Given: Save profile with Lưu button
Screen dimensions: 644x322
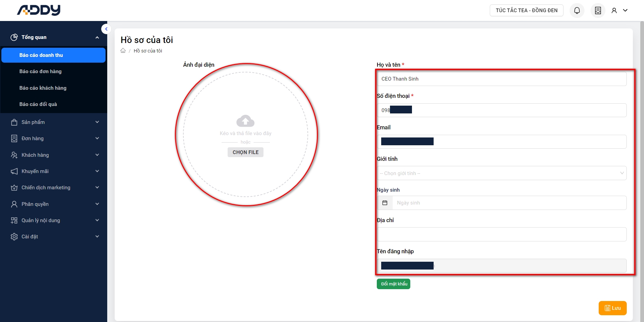Looking at the screenshot, I should click(x=612, y=308).
